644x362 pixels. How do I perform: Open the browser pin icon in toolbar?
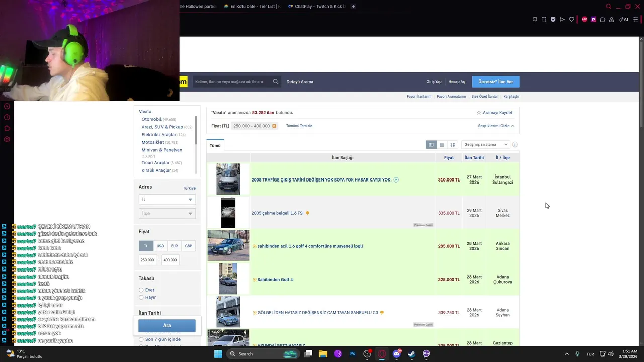[x=535, y=20]
